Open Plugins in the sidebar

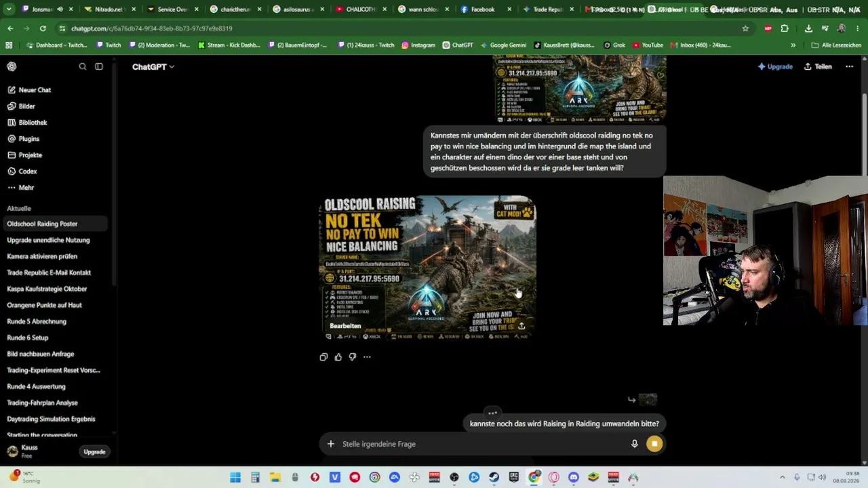tap(29, 139)
